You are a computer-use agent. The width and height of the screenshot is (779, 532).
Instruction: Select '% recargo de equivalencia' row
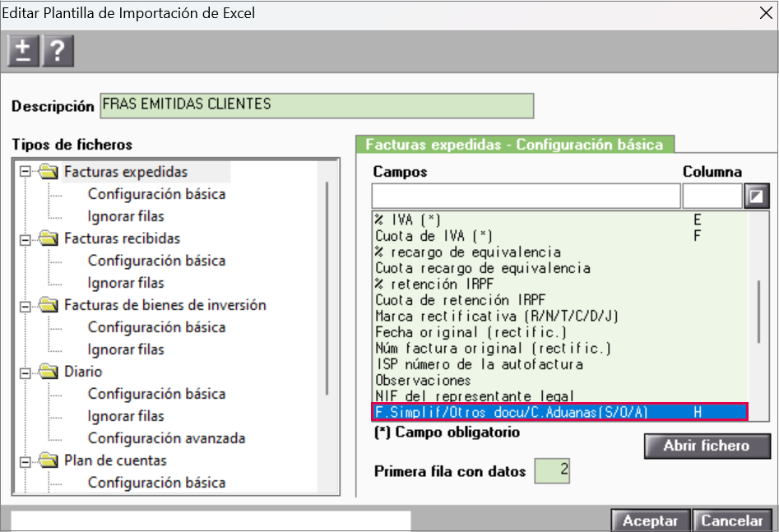click(560, 252)
